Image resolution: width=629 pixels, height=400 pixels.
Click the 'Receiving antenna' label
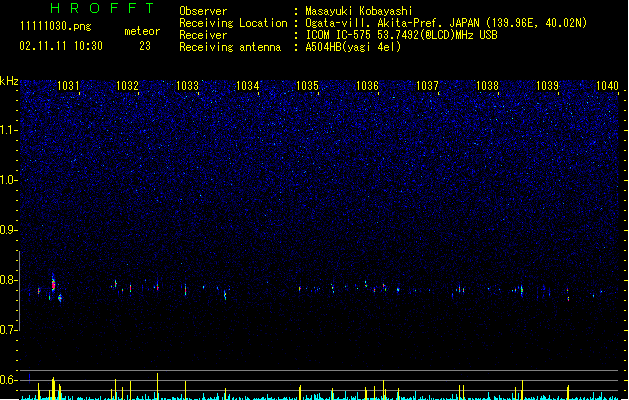pos(230,47)
